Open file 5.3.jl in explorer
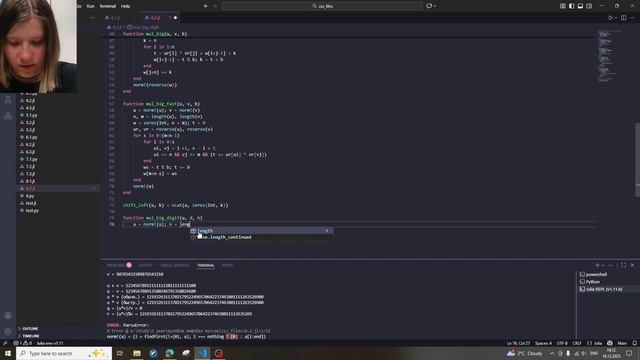The height and width of the screenshot is (360, 640). (x=58, y=130)
